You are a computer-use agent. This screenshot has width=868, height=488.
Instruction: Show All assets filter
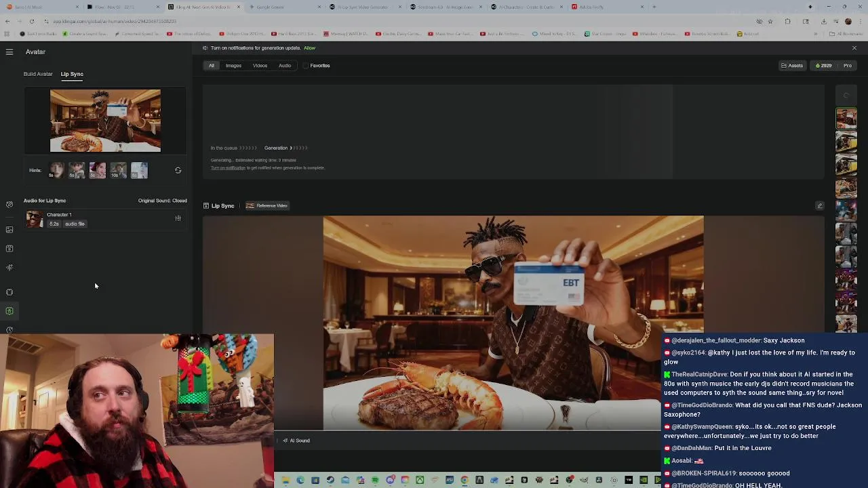pyautogui.click(x=212, y=66)
